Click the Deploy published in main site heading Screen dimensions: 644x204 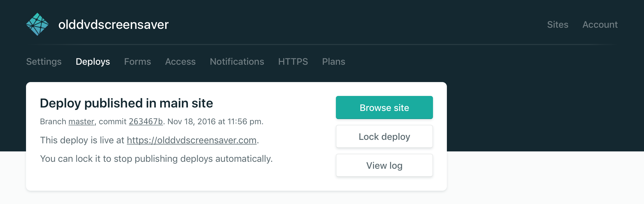click(126, 103)
